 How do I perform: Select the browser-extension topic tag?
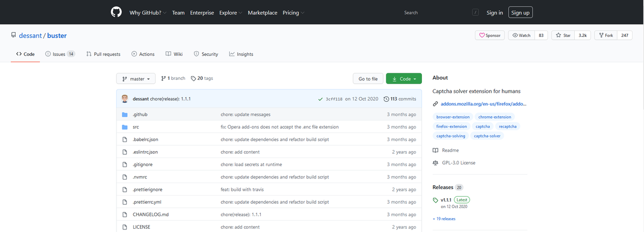point(453,117)
